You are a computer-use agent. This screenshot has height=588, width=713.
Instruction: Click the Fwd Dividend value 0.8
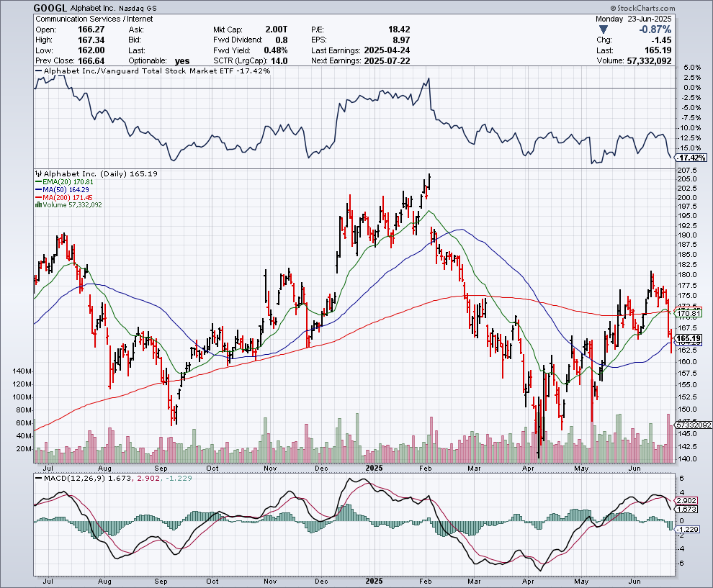282,40
